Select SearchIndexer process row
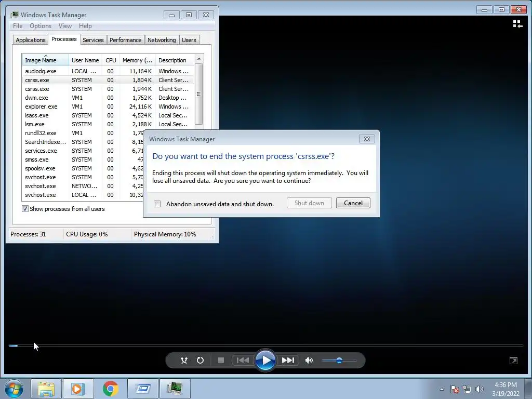Image resolution: width=532 pixels, height=399 pixels. (x=83, y=141)
